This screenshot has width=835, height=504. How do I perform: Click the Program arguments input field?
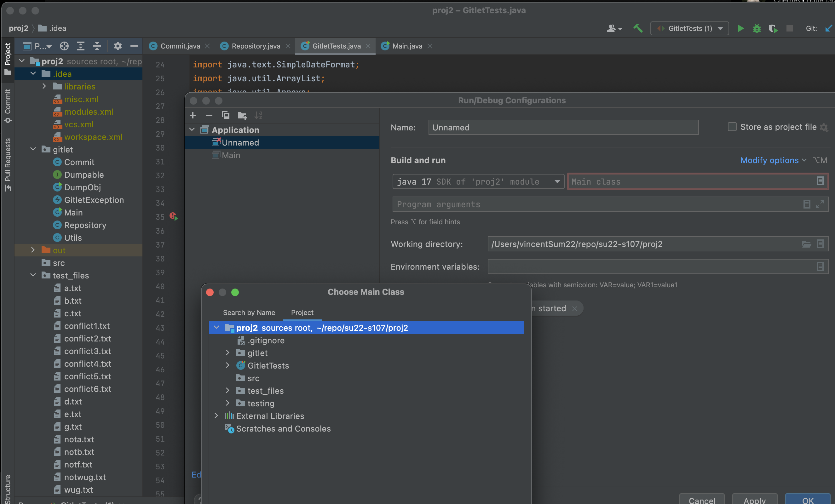[596, 204]
